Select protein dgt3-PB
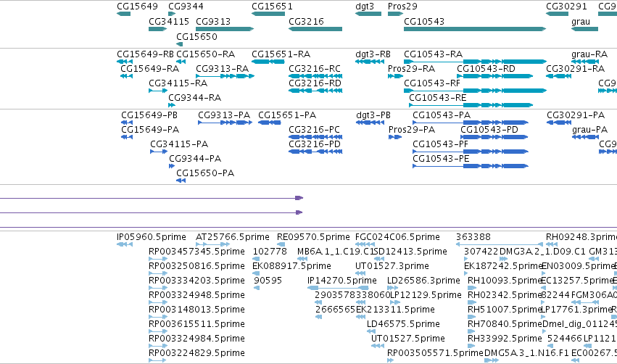 (370, 123)
